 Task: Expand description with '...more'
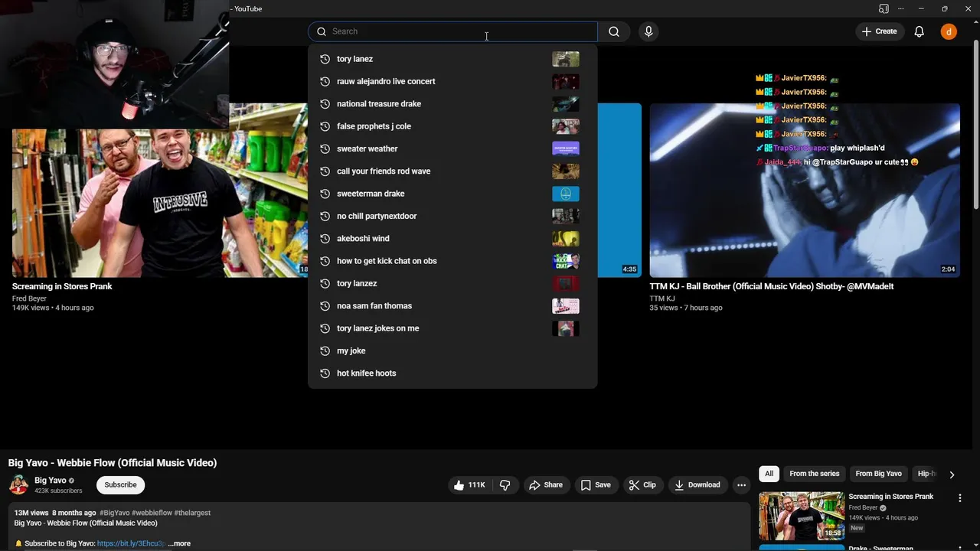click(179, 543)
